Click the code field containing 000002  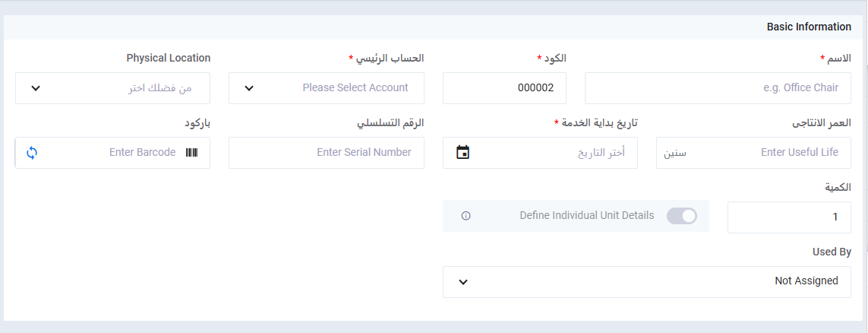504,88
